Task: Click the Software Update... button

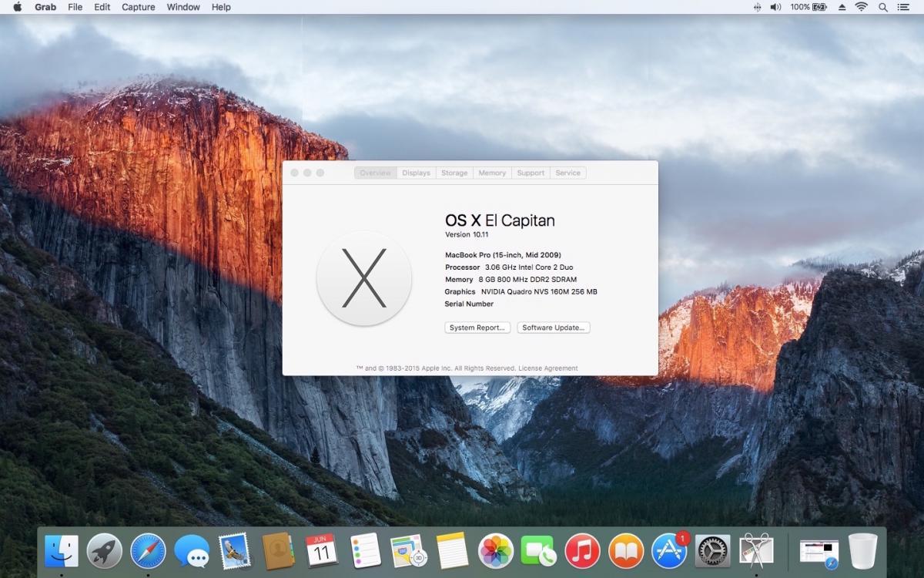Action: (x=554, y=328)
